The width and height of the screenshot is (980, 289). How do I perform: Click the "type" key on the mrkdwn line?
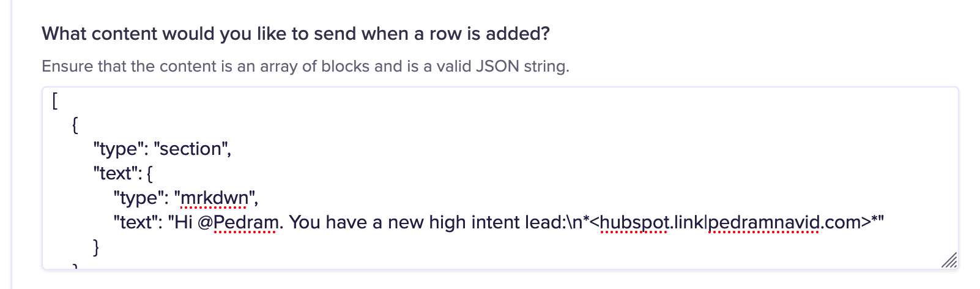(138, 198)
